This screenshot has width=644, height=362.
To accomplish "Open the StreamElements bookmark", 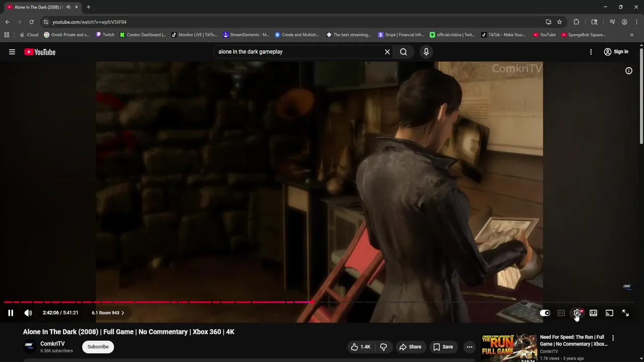I will point(247,35).
